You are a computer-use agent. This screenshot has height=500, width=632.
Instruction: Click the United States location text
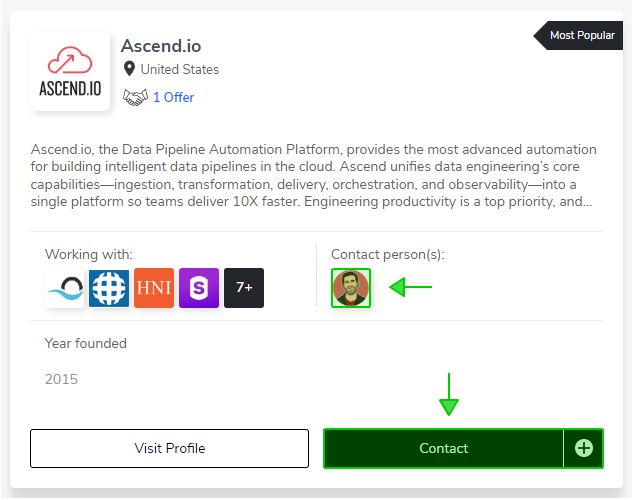180,69
